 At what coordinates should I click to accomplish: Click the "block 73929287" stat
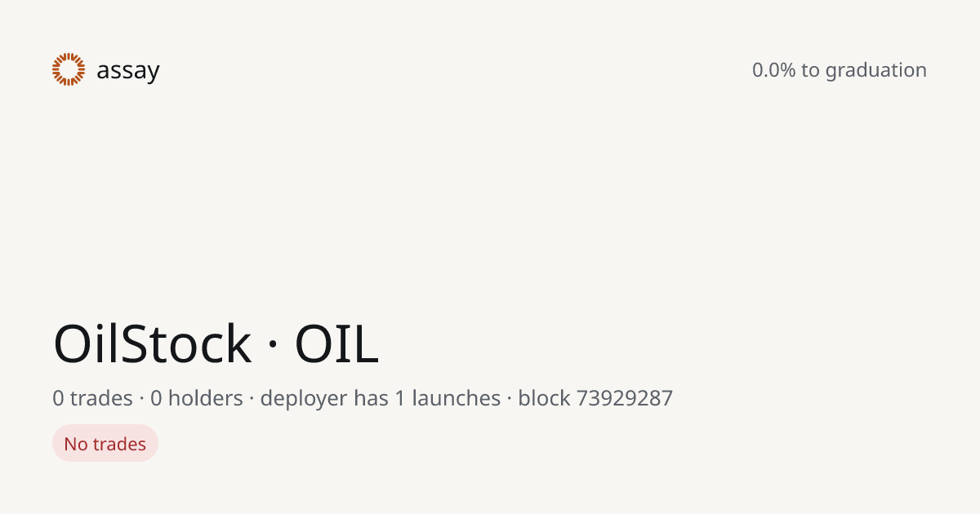point(595,398)
